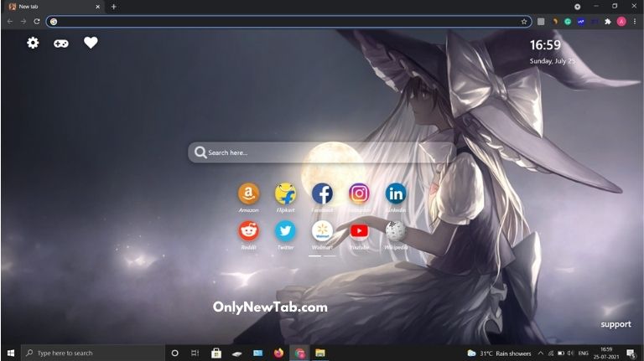Click the media control circle icon in the title bar
The image size is (644, 361).
(x=577, y=7)
